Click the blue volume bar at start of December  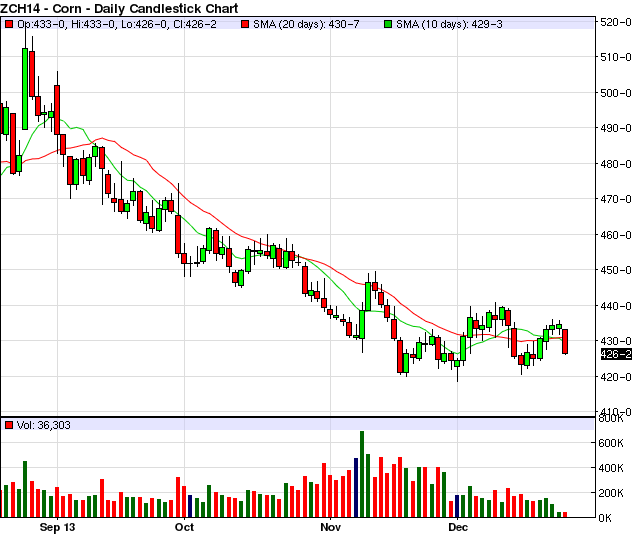point(458,506)
